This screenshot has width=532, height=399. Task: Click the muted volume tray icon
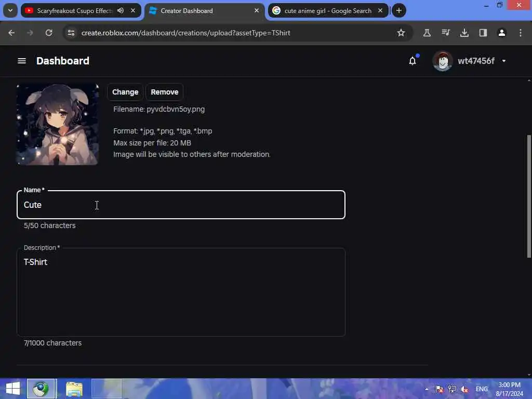(x=464, y=389)
